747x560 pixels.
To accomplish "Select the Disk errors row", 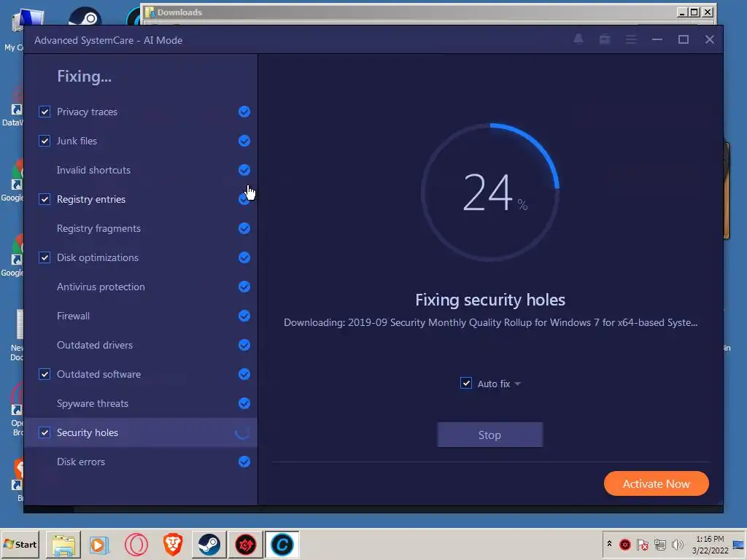I will click(141, 462).
